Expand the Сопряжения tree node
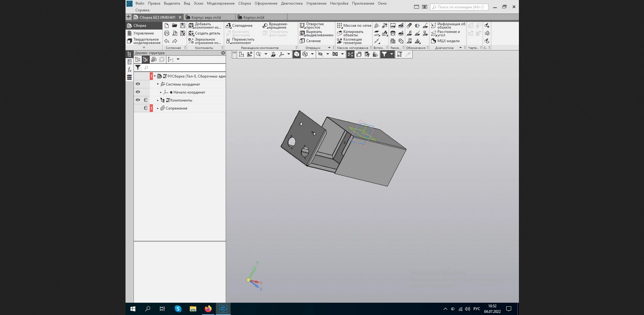This screenshot has width=644, height=315. point(158,108)
